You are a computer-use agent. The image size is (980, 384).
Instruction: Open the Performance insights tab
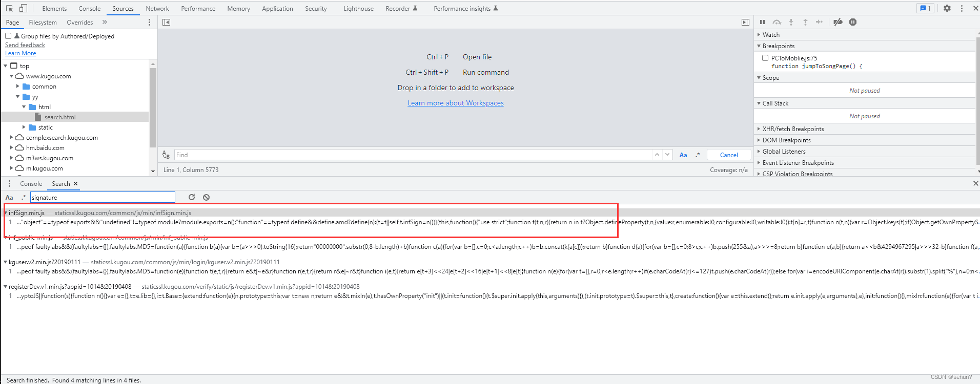[x=466, y=8]
